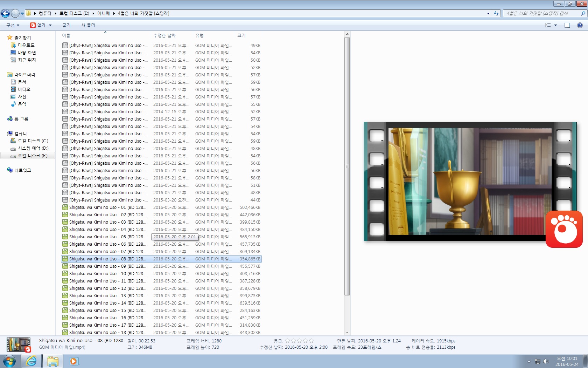Viewport: 588px width, 368px height.
Task: Click the refresh button beside the address bar
Action: point(496,13)
